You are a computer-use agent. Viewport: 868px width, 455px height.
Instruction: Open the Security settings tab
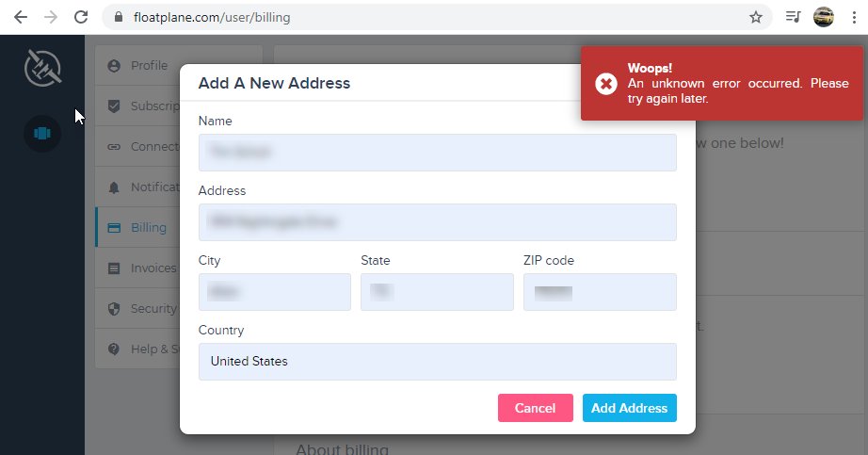137,308
